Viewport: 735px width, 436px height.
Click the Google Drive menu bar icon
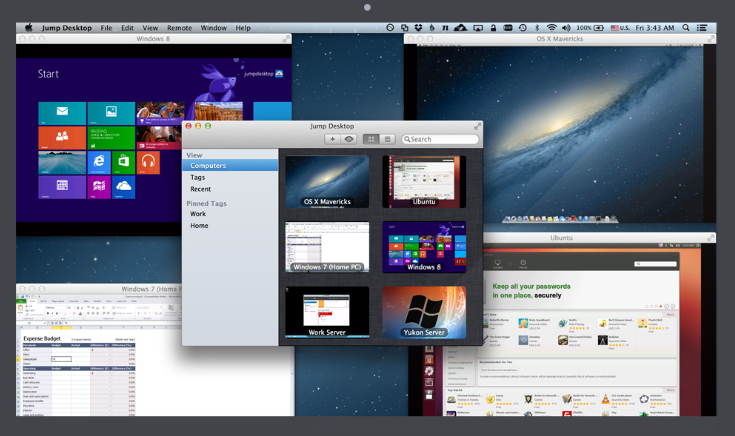tap(460, 28)
